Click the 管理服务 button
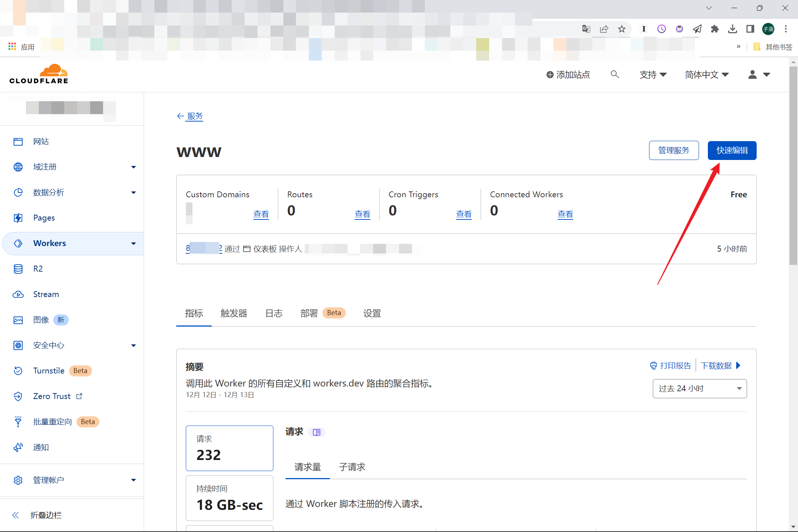Viewport: 798px width, 532px height. (x=674, y=150)
